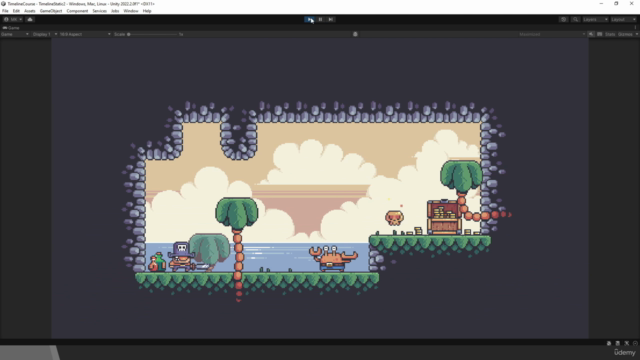This screenshot has width=640, height=360.
Task: Open the Window menu
Action: (x=131, y=11)
